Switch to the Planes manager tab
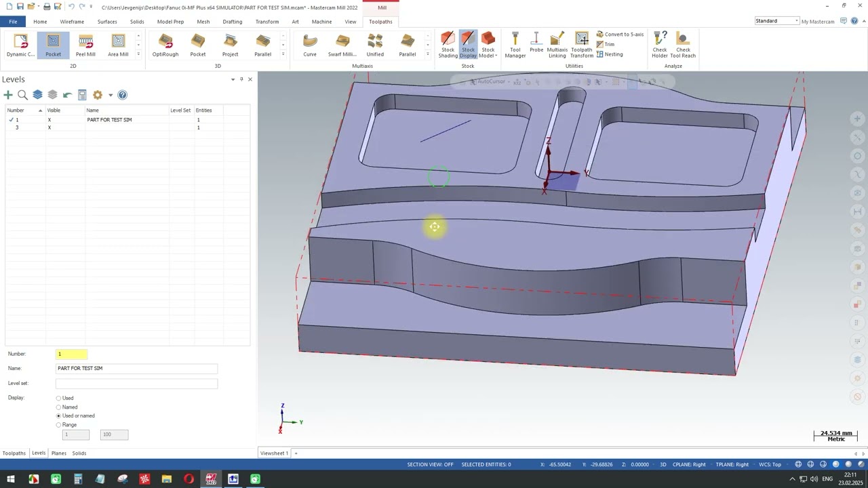Image resolution: width=868 pixels, height=488 pixels. click(x=59, y=453)
